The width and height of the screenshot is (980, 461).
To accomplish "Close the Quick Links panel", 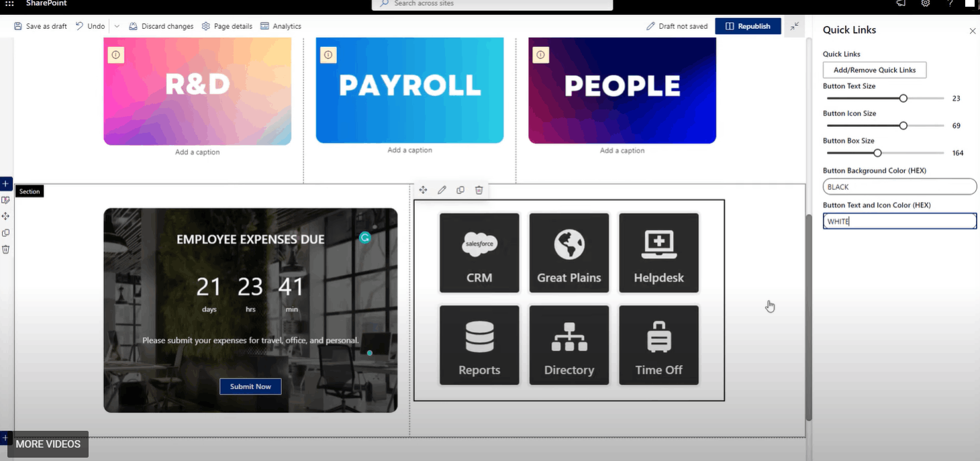I will pyautogui.click(x=973, y=31).
